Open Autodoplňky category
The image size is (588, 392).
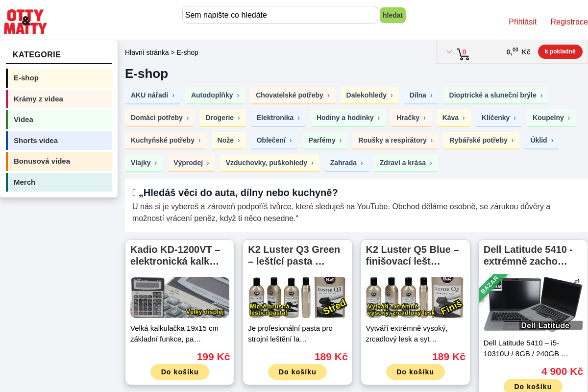[x=215, y=95]
